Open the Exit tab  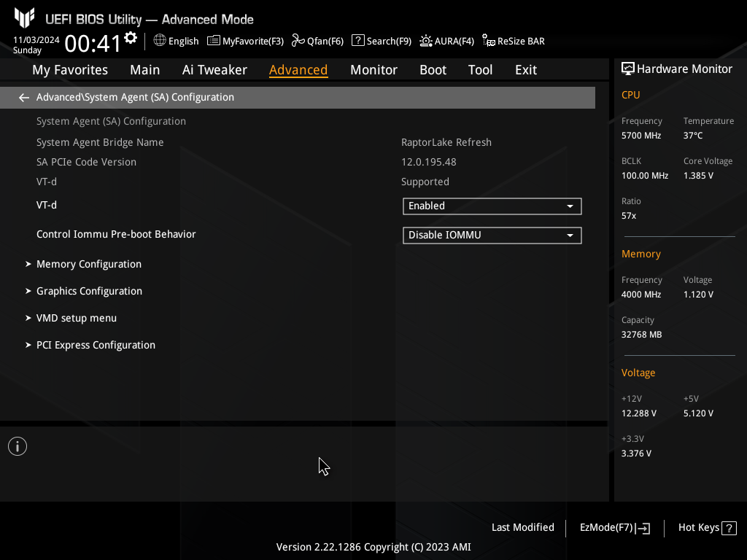click(526, 70)
